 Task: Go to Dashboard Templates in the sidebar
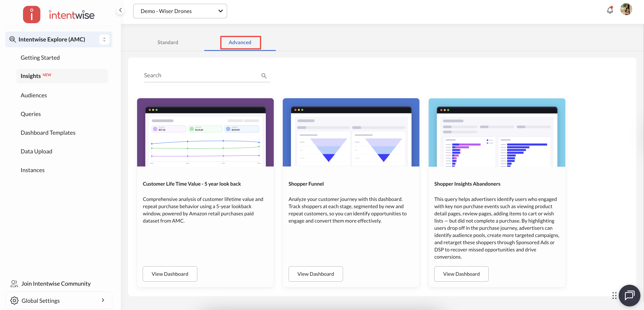48,133
